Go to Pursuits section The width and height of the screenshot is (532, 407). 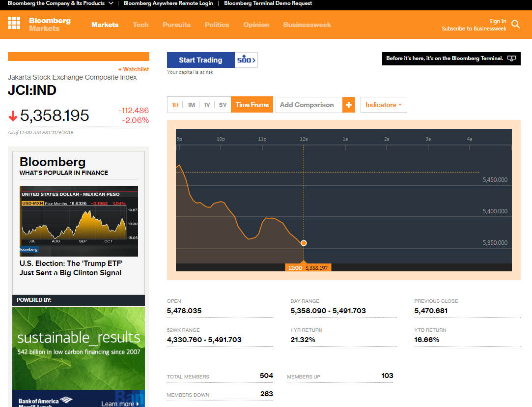pos(176,25)
